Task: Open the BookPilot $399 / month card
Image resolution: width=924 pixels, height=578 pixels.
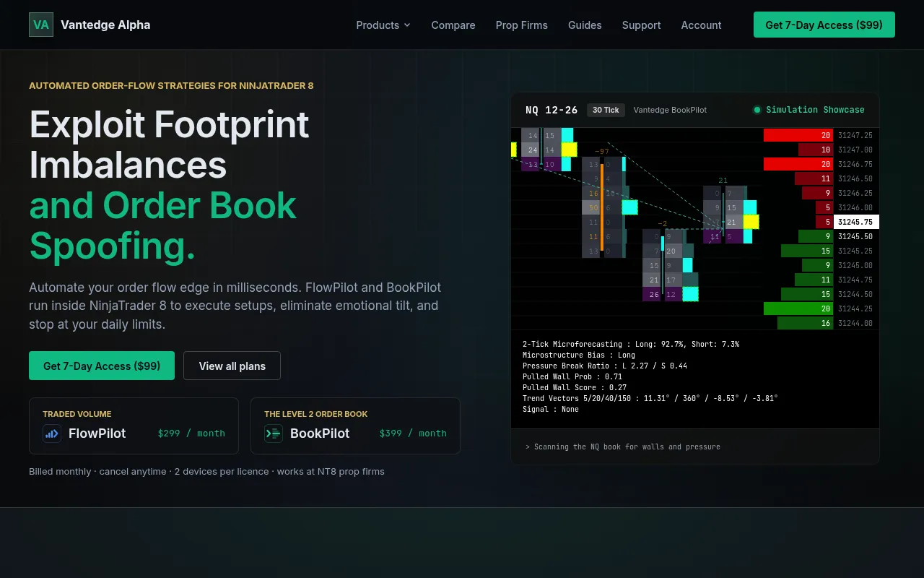Action: (355, 426)
